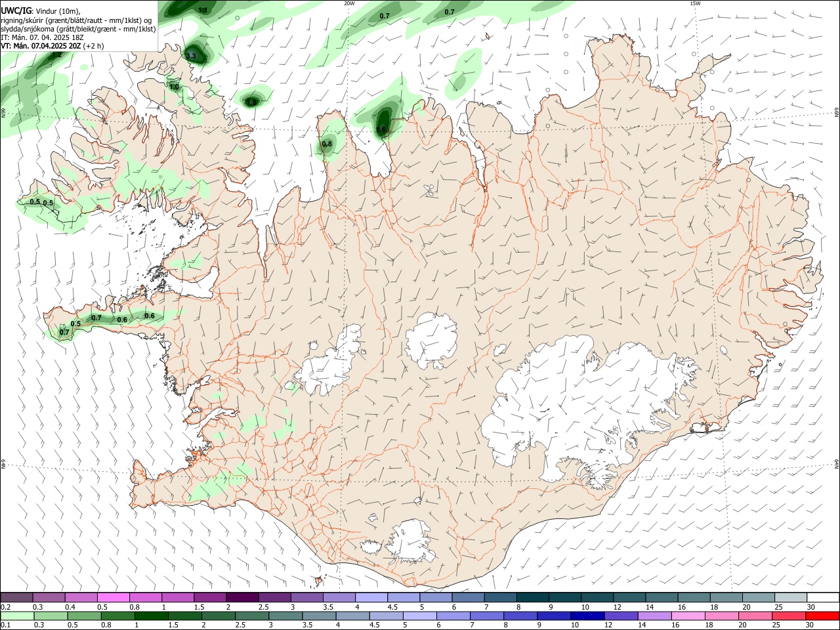Click the deep blue rain legend swatch labeled 10
This screenshot has width=840, height=630.
click(587, 616)
